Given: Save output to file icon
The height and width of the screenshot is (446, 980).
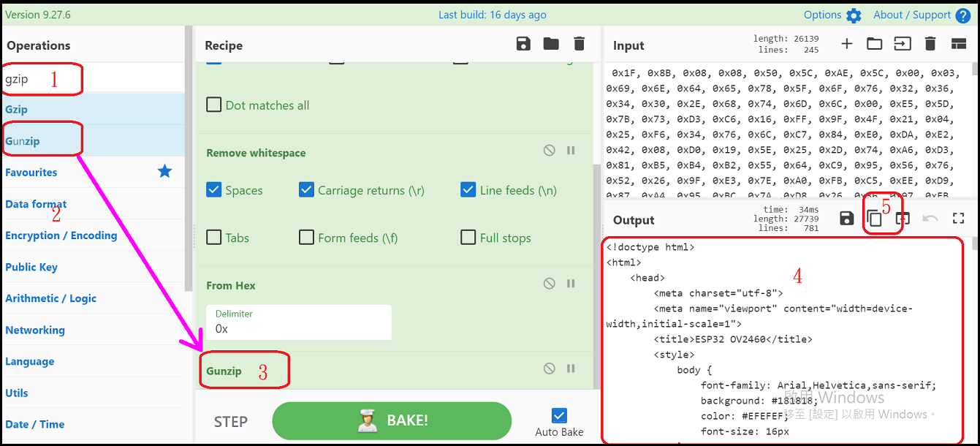Looking at the screenshot, I should coord(847,218).
